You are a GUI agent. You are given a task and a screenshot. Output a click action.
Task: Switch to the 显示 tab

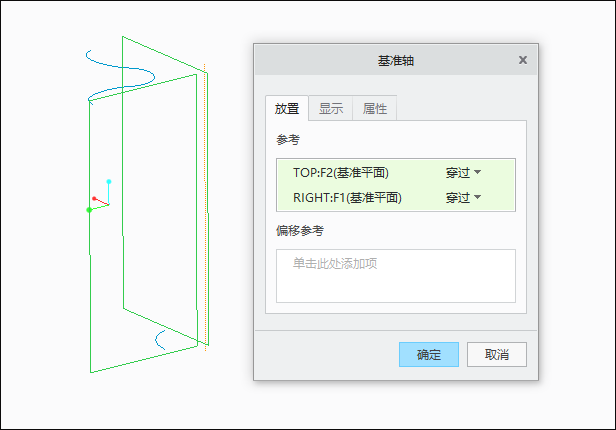330,108
